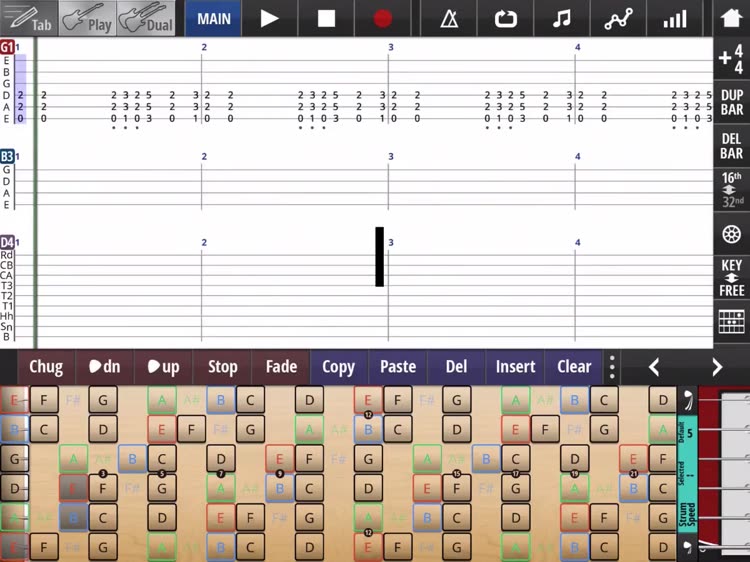Open the three-dot more options menu
The height and width of the screenshot is (562, 750).
pyautogui.click(x=612, y=367)
